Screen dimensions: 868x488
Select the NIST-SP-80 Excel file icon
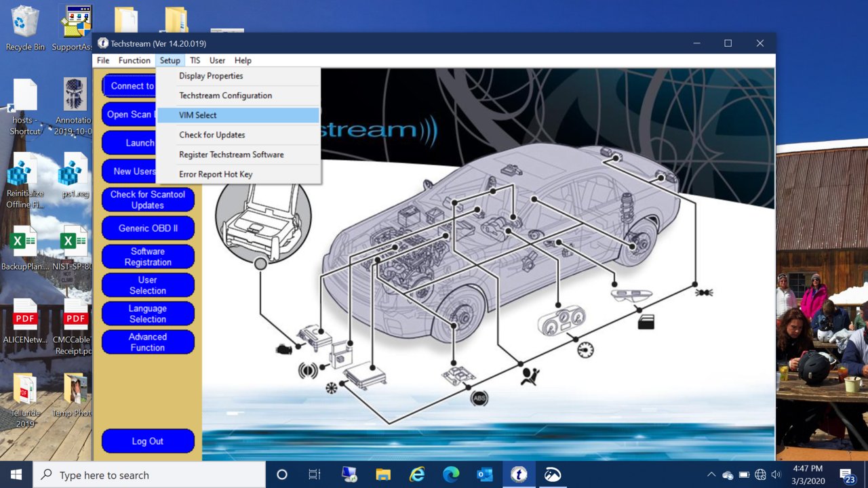coord(73,248)
